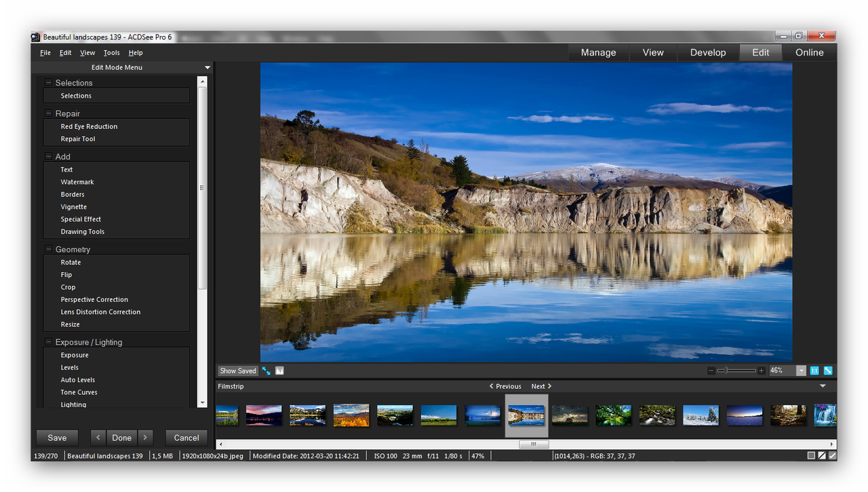Open the Edit Mode Menu dropdown arrow
The height and width of the screenshot is (492, 868).
click(x=208, y=67)
